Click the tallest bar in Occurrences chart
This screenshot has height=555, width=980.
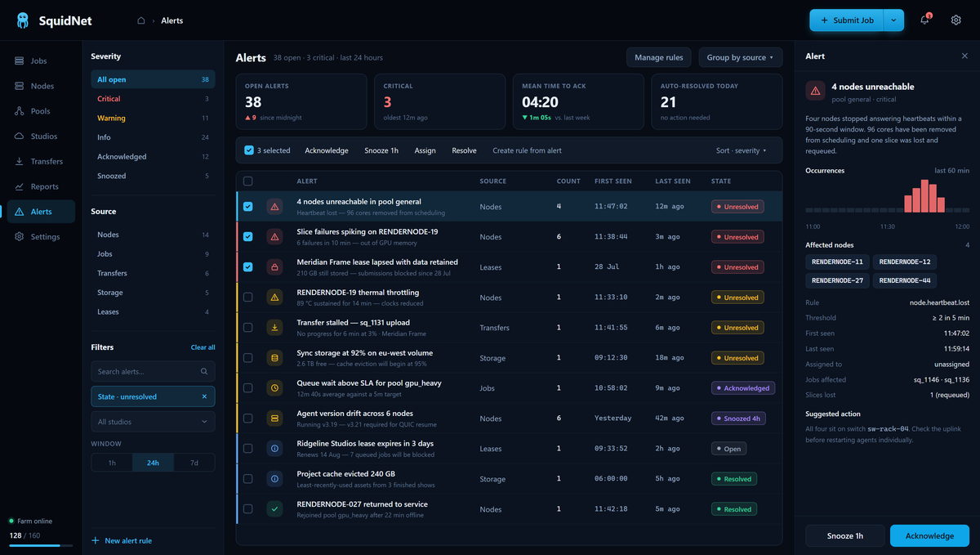(x=925, y=196)
